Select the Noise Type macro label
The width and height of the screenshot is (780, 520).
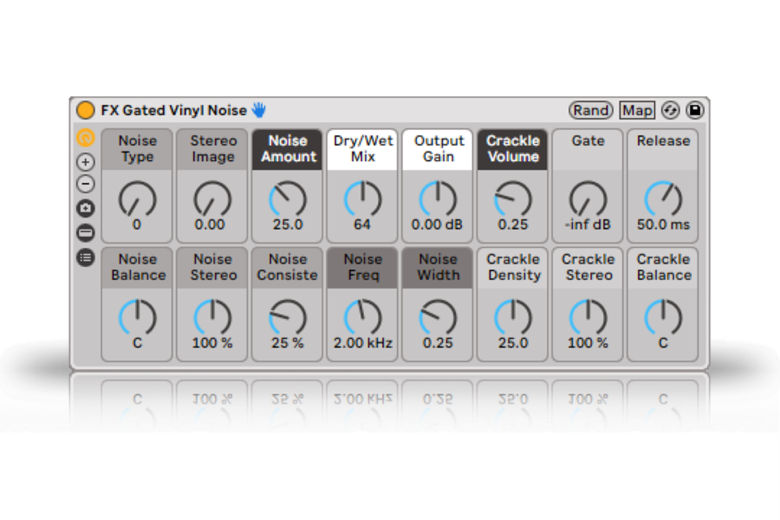point(137,149)
